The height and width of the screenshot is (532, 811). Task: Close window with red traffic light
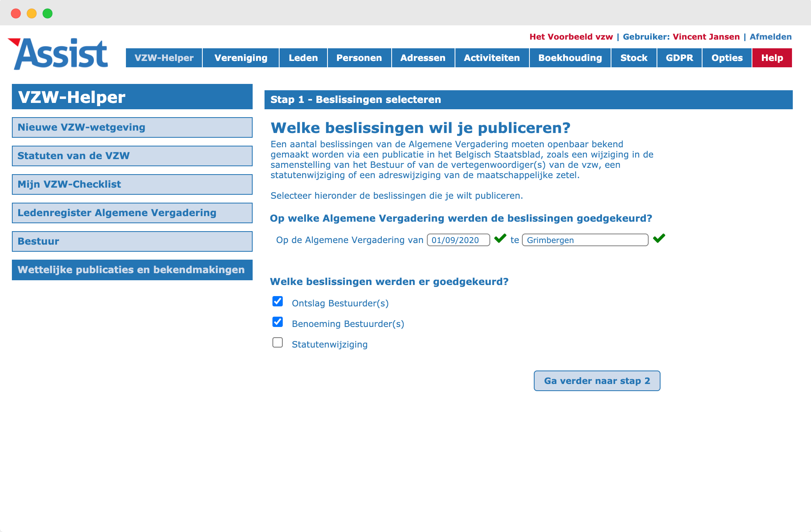pos(16,13)
